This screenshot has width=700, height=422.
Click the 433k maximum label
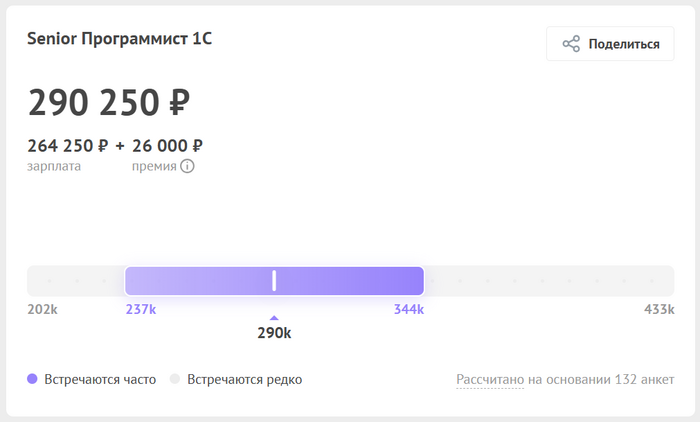[659, 309]
